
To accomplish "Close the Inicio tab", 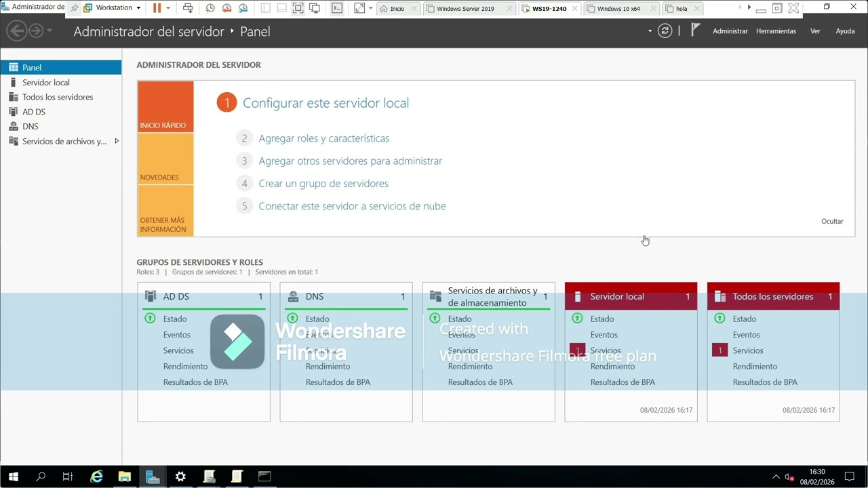I will [414, 9].
